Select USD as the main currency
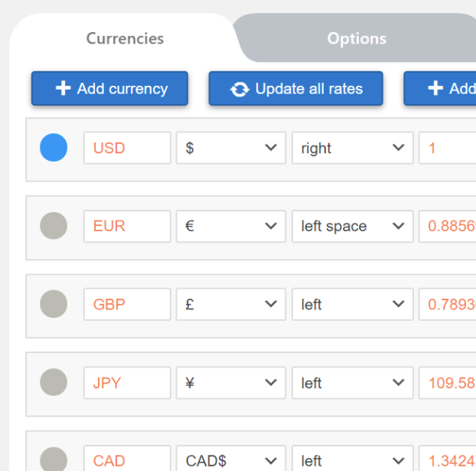Image resolution: width=476 pixels, height=471 pixels. 54,148
